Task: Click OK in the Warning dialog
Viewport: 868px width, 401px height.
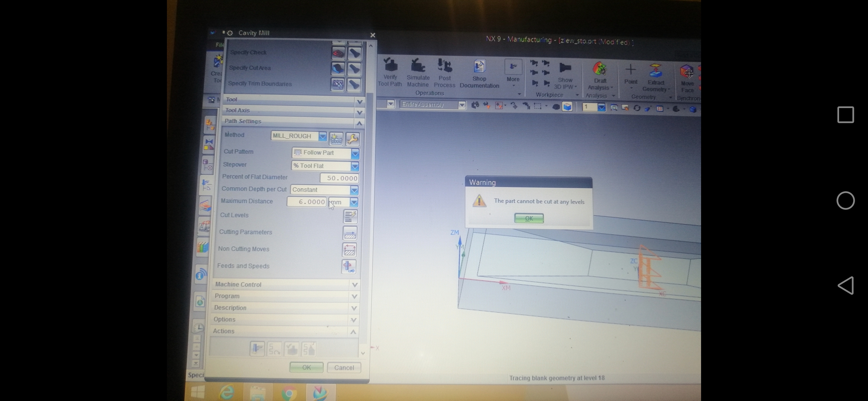Action: [529, 218]
